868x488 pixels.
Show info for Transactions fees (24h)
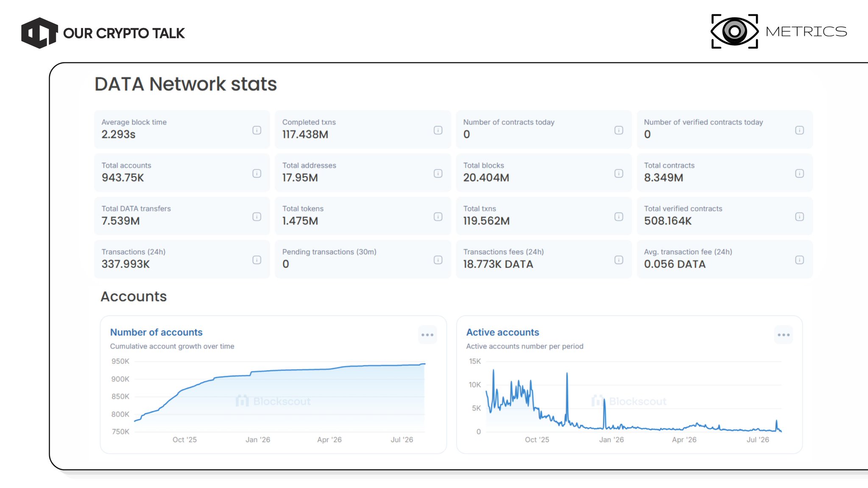coord(619,260)
